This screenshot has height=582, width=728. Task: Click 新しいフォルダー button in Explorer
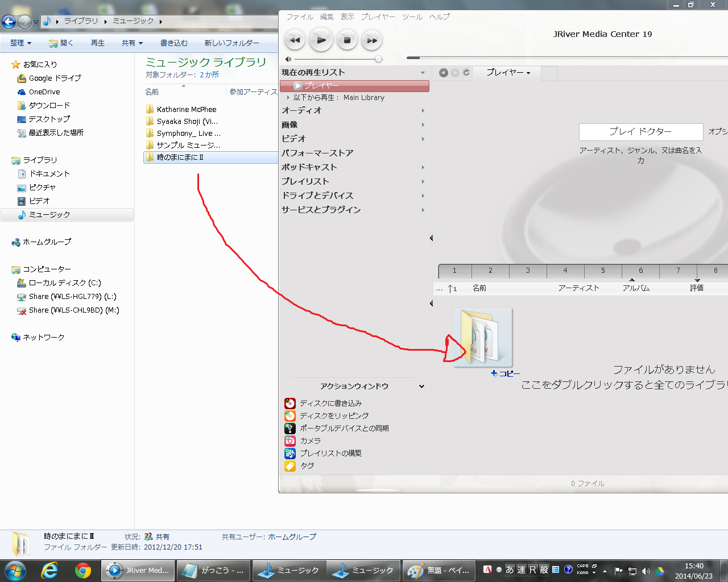[231, 43]
